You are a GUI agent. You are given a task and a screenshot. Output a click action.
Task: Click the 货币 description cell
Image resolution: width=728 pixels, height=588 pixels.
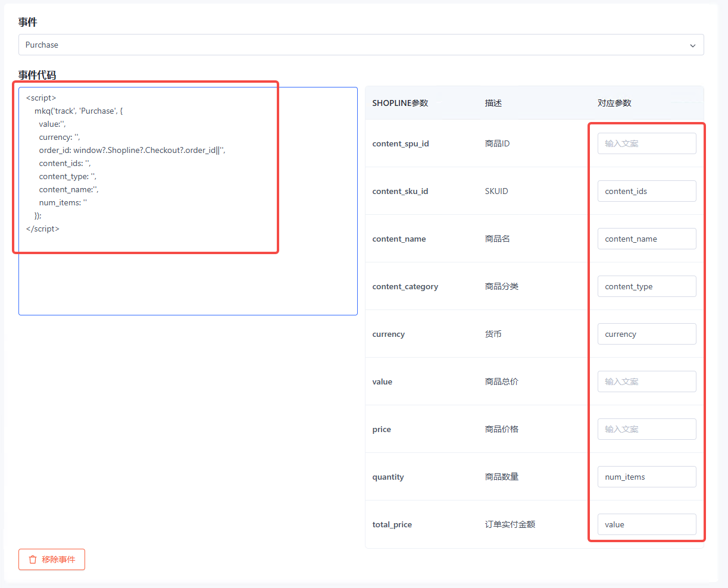[x=493, y=334]
